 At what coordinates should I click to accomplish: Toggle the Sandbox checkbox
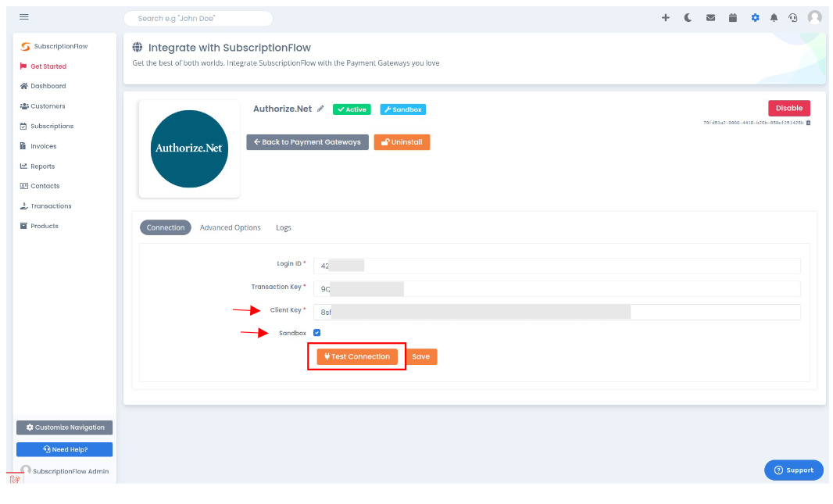coord(317,333)
